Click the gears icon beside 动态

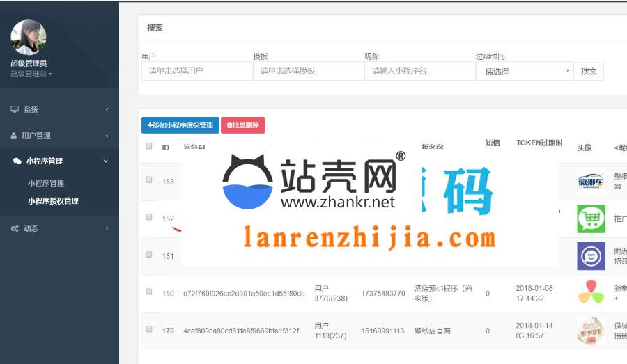[x=15, y=228]
